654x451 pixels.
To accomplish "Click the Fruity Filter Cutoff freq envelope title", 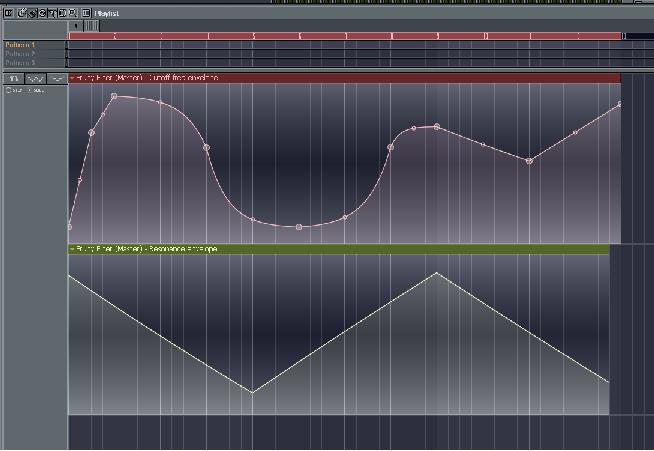I will click(x=147, y=78).
